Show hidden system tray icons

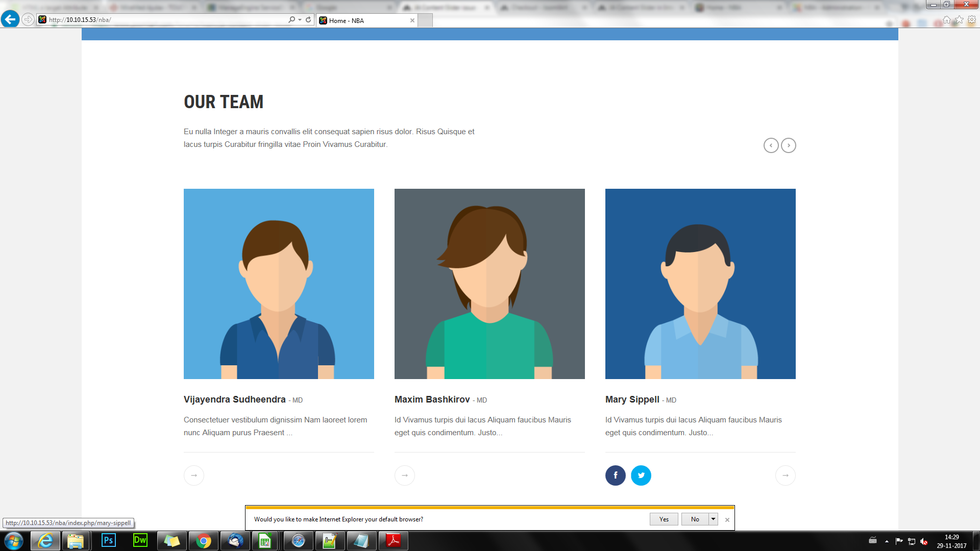click(887, 541)
